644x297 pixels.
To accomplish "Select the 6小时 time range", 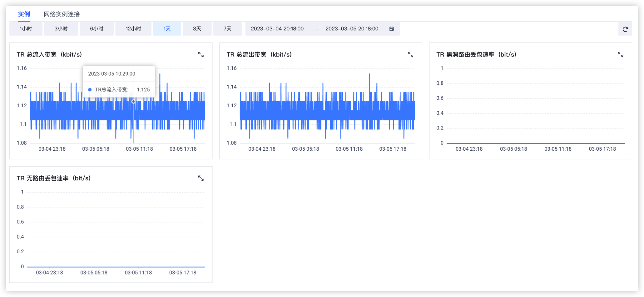I will [x=97, y=29].
